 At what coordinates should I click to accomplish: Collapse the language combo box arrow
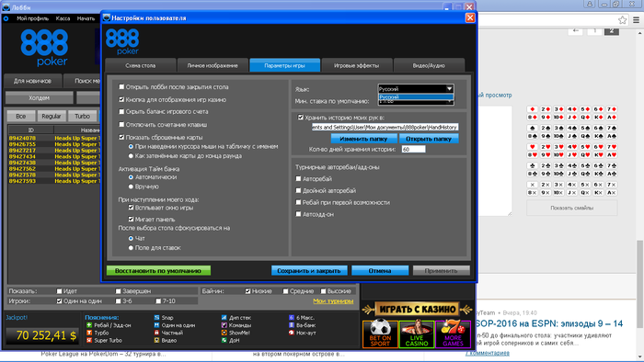pos(449,88)
